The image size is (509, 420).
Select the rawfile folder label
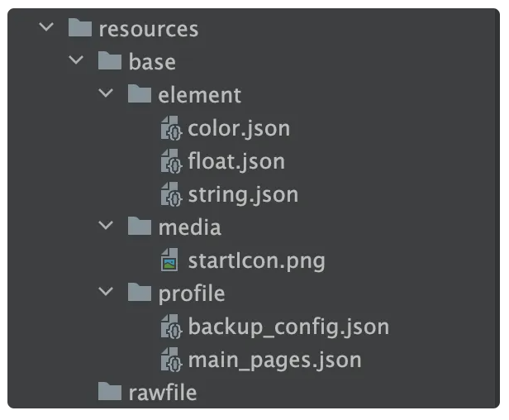pos(163,392)
